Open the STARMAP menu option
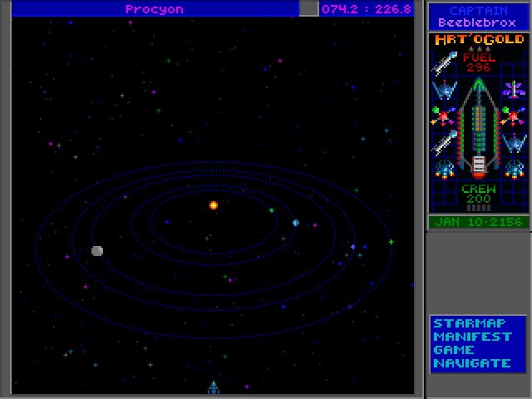Screen dimensions: 532x399 (x=469, y=323)
